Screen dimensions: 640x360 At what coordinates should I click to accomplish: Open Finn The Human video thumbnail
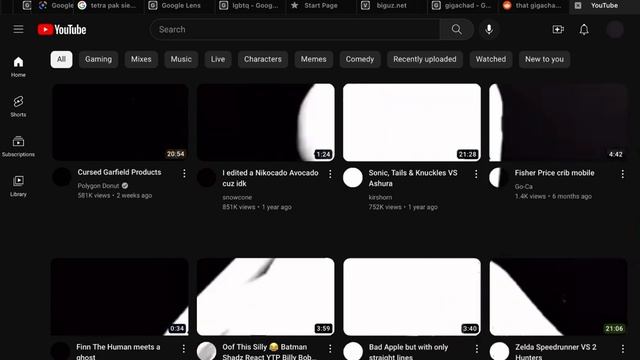pos(120,296)
